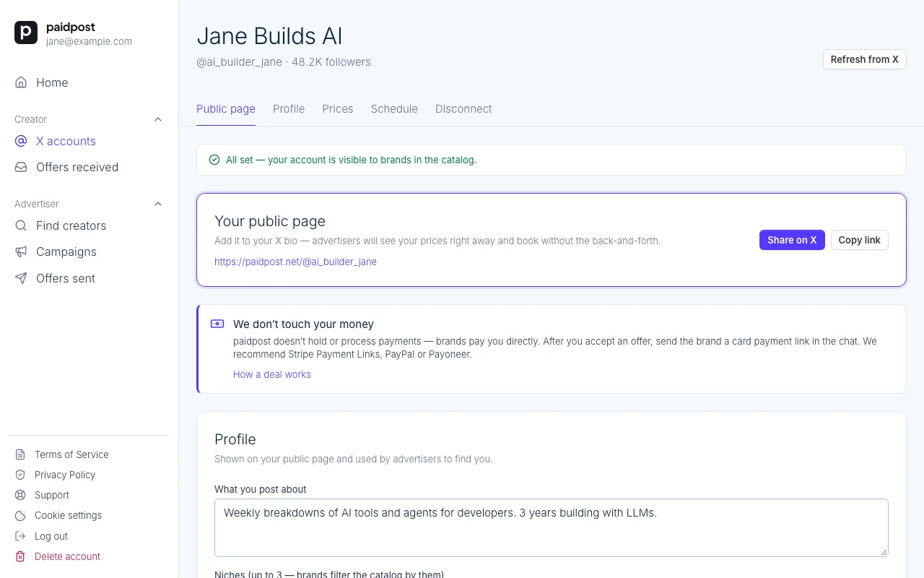Click the trash icon for Delete account
The image size is (924, 578).
(x=20, y=556)
